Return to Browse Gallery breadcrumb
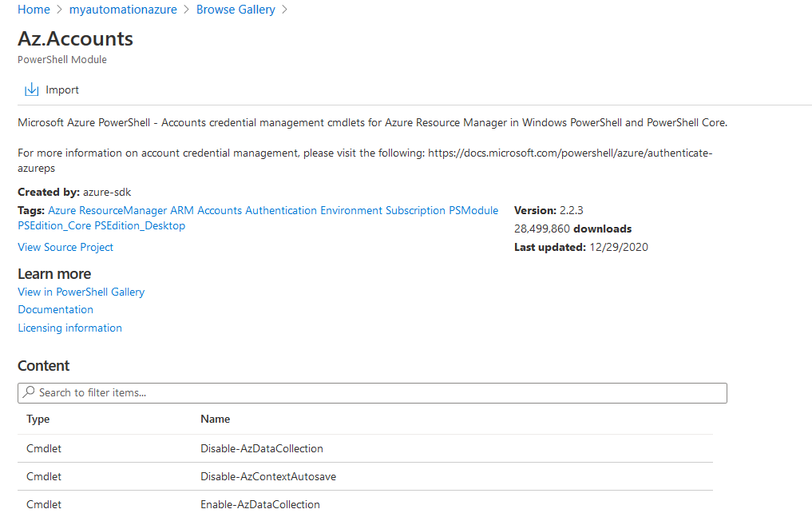Viewport: 812px width, 517px height. click(x=236, y=10)
